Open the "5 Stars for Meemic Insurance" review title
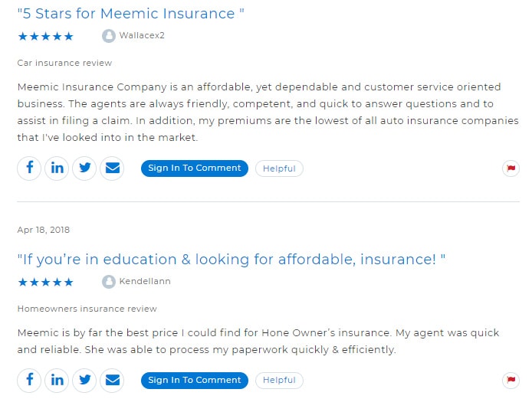The image size is (532, 399). pyautogui.click(x=130, y=14)
